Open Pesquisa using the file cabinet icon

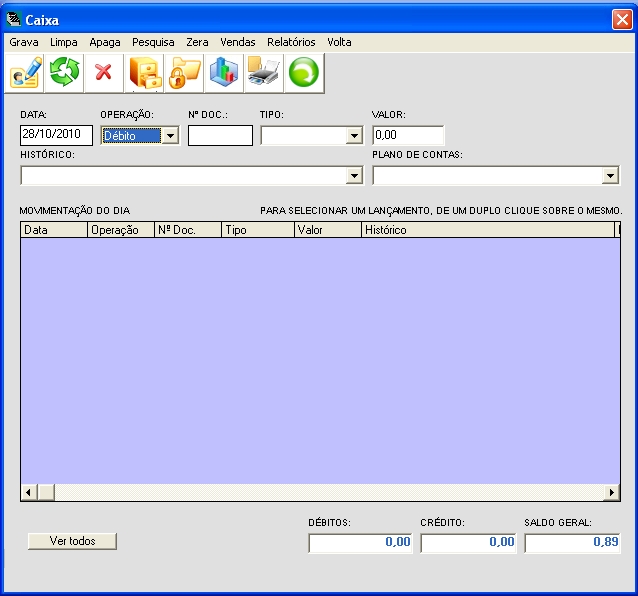145,72
